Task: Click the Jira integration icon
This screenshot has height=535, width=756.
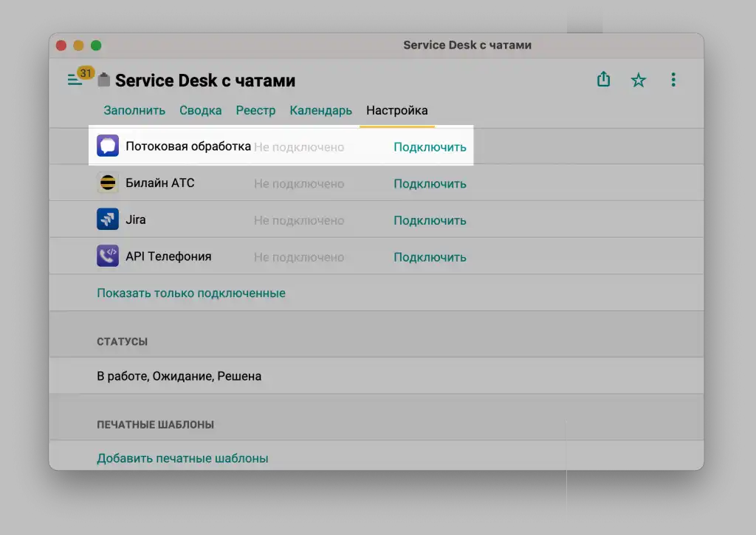Action: coord(108,219)
